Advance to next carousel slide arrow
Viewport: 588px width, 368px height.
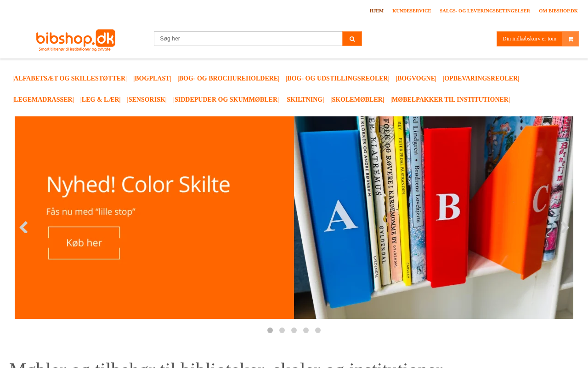[x=565, y=227]
